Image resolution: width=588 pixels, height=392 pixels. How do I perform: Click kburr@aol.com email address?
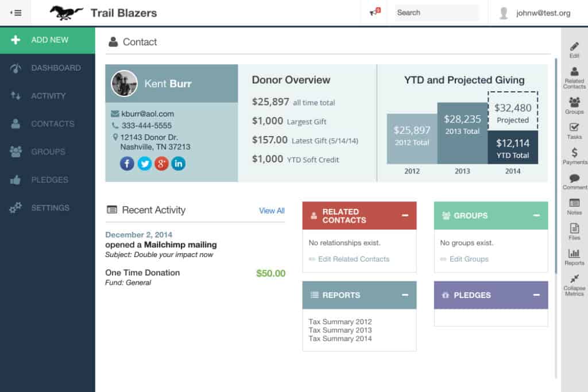(x=148, y=114)
